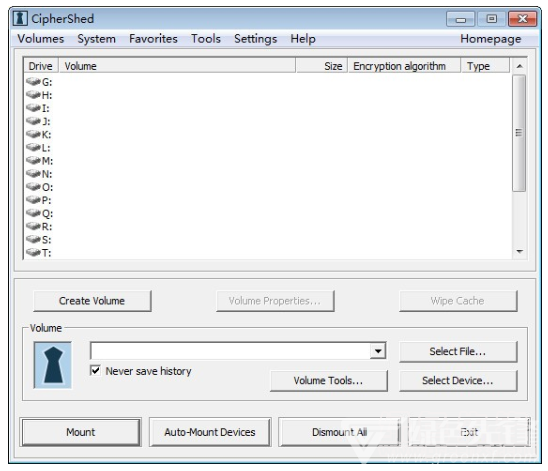Select the M: drive letter text

click(48, 161)
